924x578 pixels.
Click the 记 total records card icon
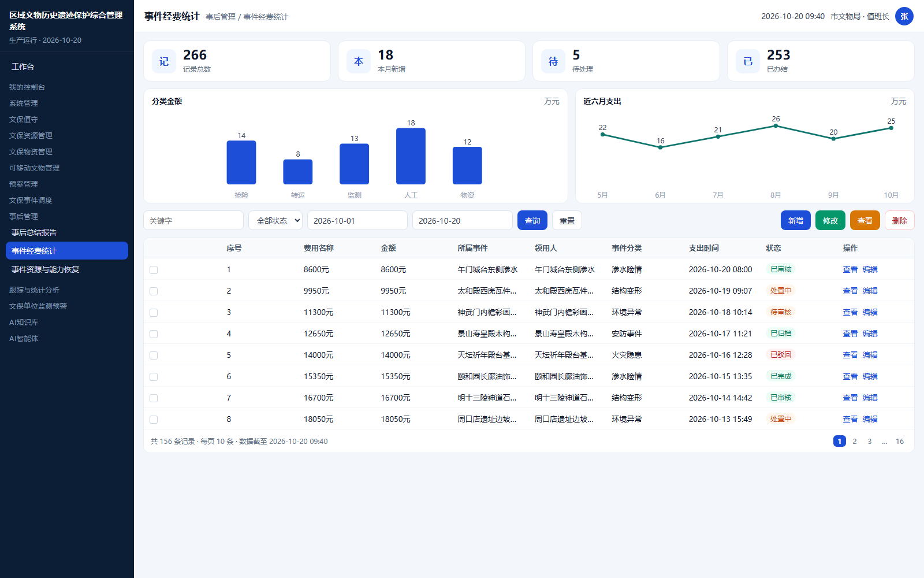pyautogui.click(x=164, y=61)
